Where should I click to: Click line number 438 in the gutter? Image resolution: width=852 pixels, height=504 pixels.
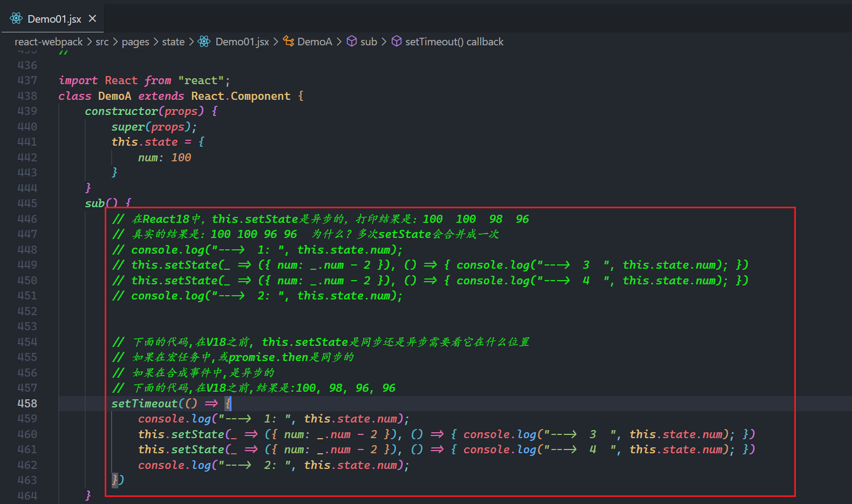click(27, 96)
